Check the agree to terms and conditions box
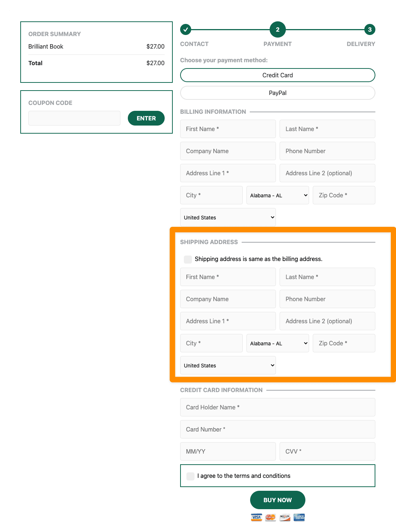The width and height of the screenshot is (396, 532). coord(190,476)
